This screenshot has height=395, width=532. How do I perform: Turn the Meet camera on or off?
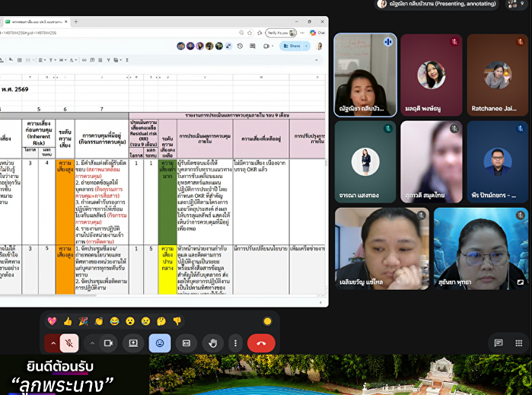[108, 343]
